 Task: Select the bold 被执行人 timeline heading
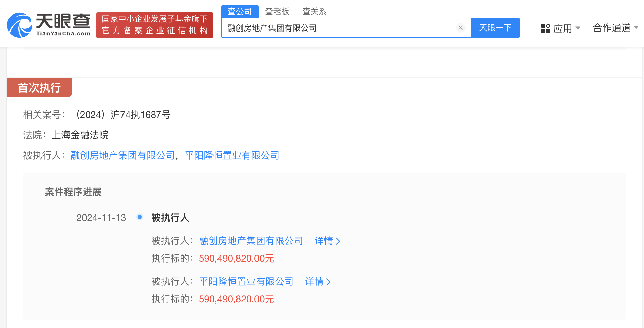170,218
